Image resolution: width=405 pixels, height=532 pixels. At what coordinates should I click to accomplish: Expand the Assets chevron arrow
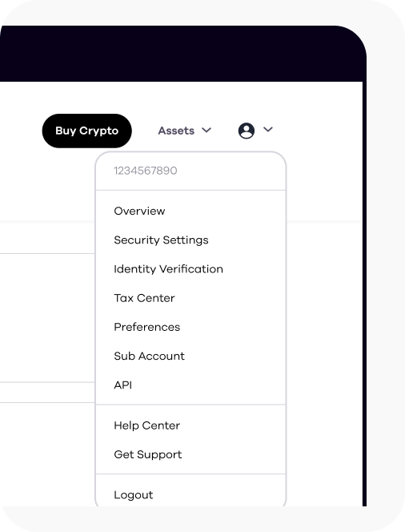pyautogui.click(x=207, y=131)
